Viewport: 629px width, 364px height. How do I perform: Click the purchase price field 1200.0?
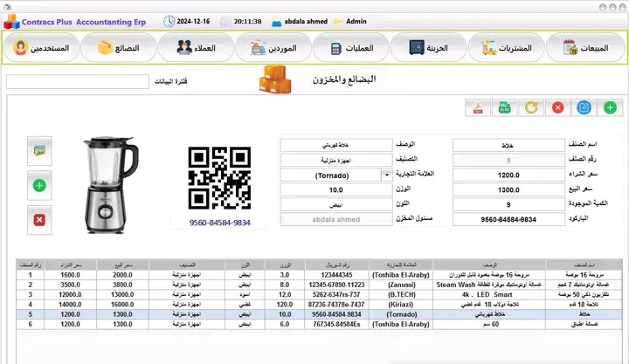coord(508,175)
